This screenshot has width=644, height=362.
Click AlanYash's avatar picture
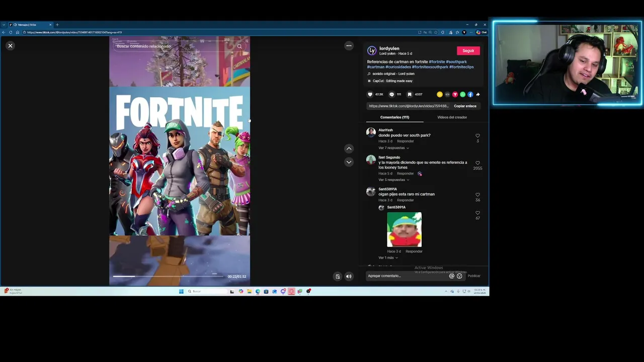click(371, 132)
